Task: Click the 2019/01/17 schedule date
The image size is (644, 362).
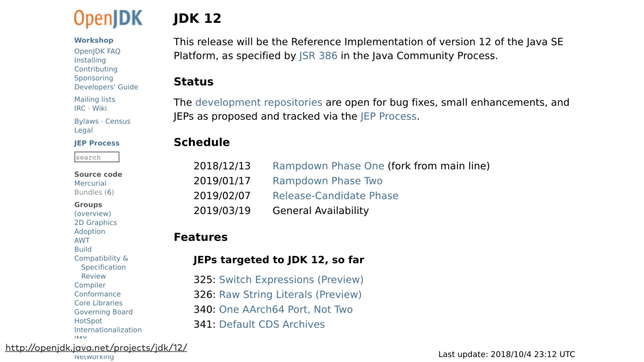Action: click(222, 181)
